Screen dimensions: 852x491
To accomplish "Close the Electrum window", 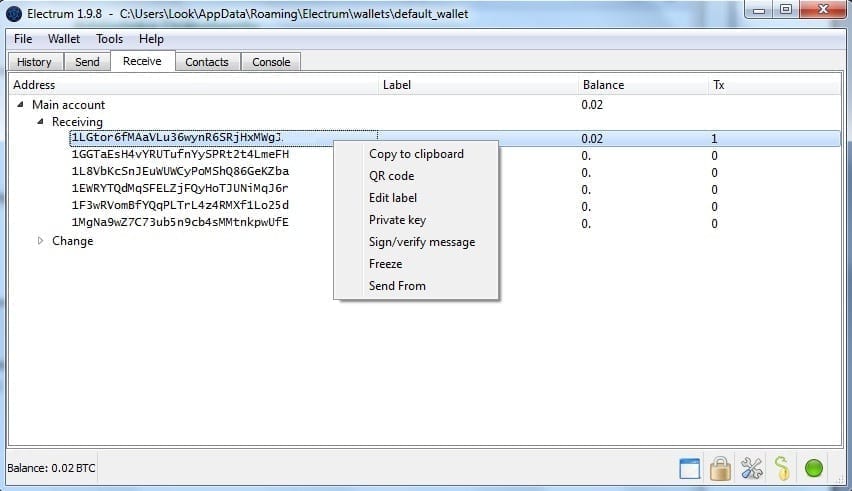I will pos(823,10).
